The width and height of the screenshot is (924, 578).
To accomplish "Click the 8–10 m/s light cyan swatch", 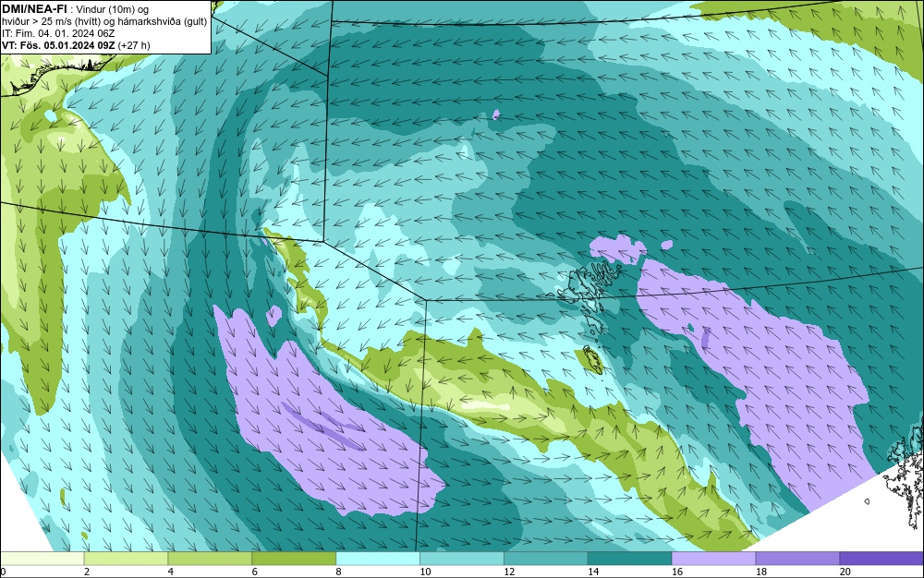I will click(378, 559).
